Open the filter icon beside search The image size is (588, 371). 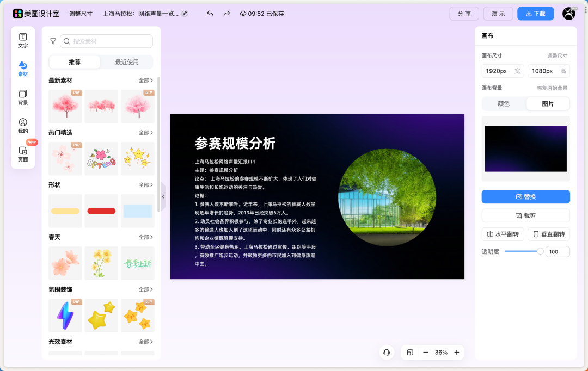point(53,41)
